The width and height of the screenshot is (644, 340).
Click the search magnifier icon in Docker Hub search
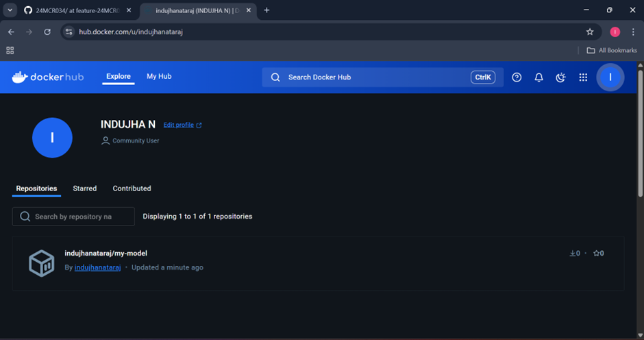(275, 77)
